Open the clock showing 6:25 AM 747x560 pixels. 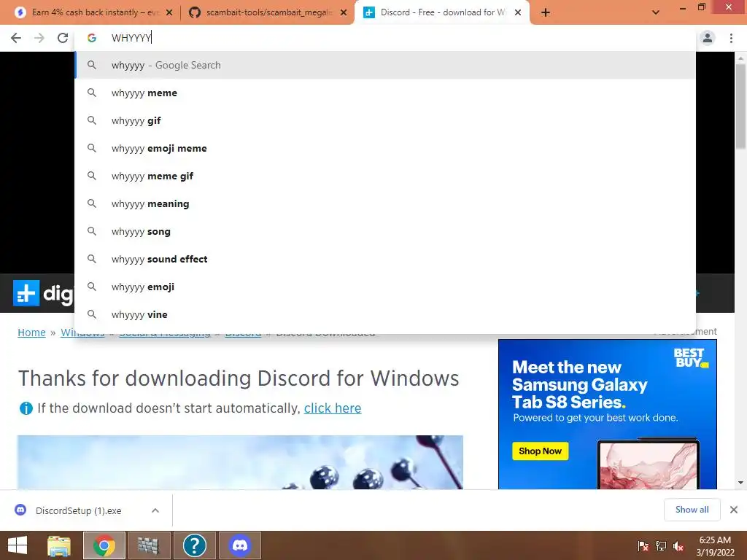coord(715,545)
